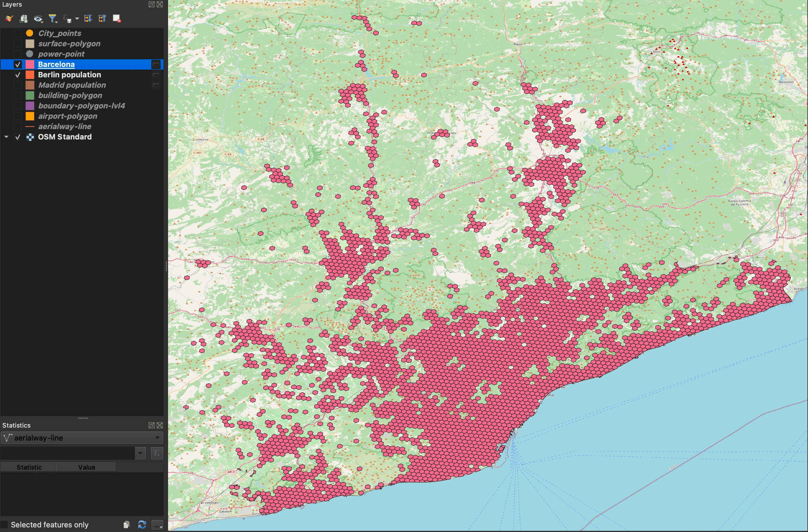
Task: Click the Add Group icon
Action: [x=23, y=19]
